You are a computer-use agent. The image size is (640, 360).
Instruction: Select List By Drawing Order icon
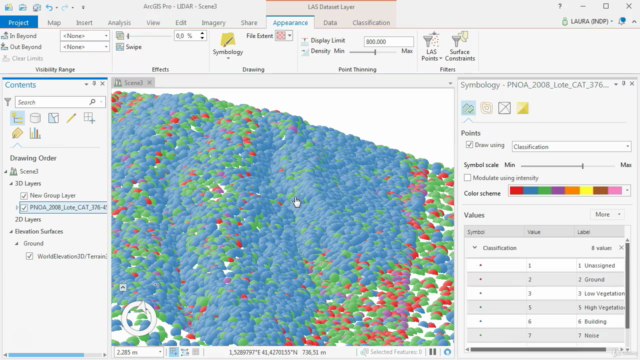18,118
